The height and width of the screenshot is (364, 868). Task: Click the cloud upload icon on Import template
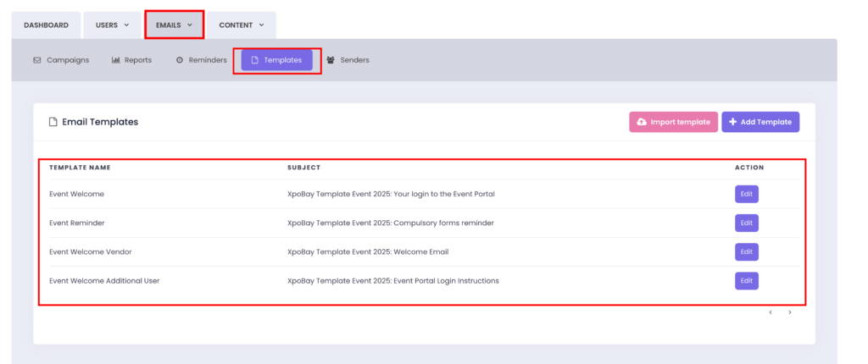click(x=642, y=122)
